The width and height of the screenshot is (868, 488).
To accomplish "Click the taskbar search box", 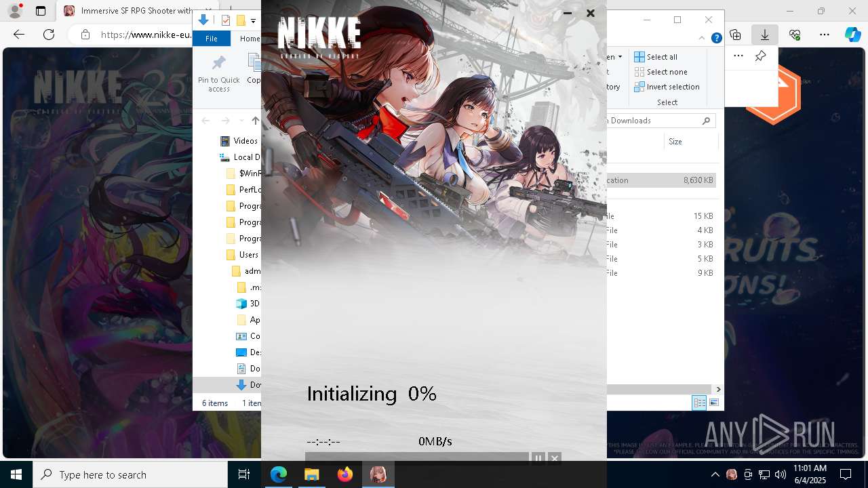I will [130, 474].
